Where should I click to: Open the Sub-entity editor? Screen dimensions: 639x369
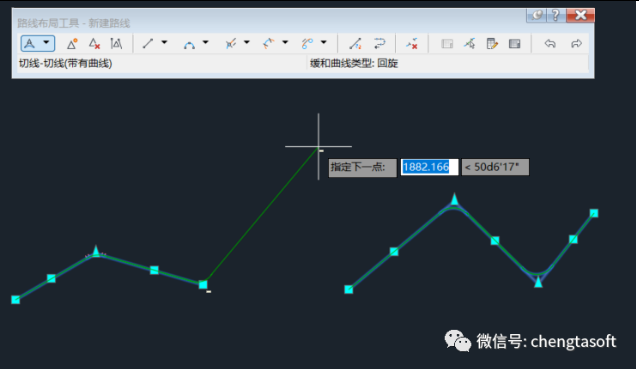[x=492, y=43]
